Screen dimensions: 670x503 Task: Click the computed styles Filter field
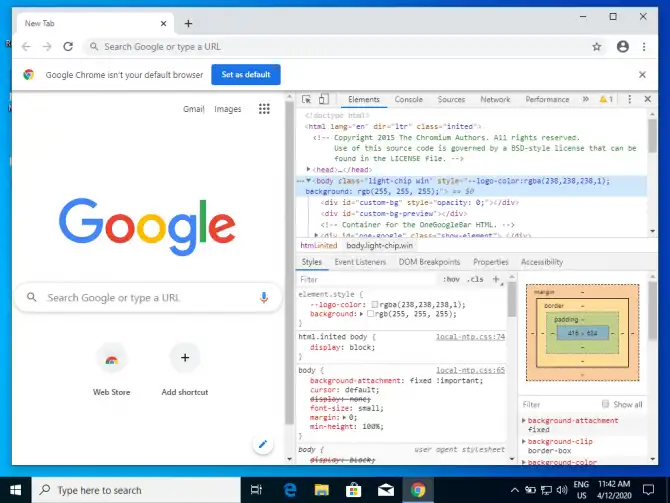click(560, 404)
